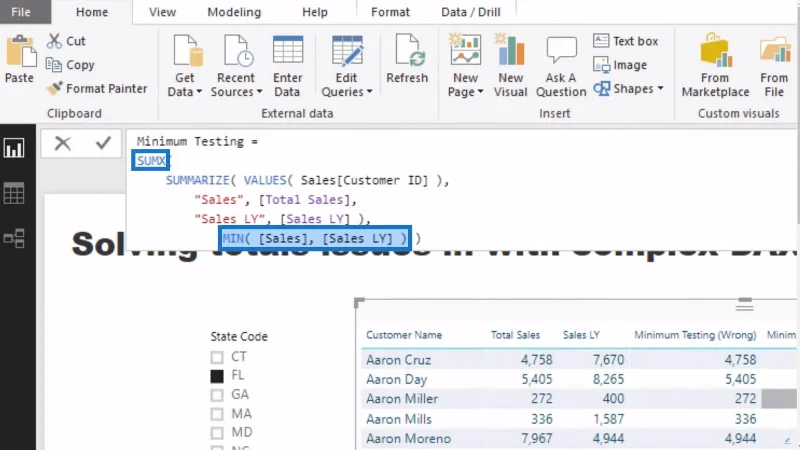Image resolution: width=800 pixels, height=450 pixels.
Task: Toggle the CT state checkbox
Action: coord(217,357)
